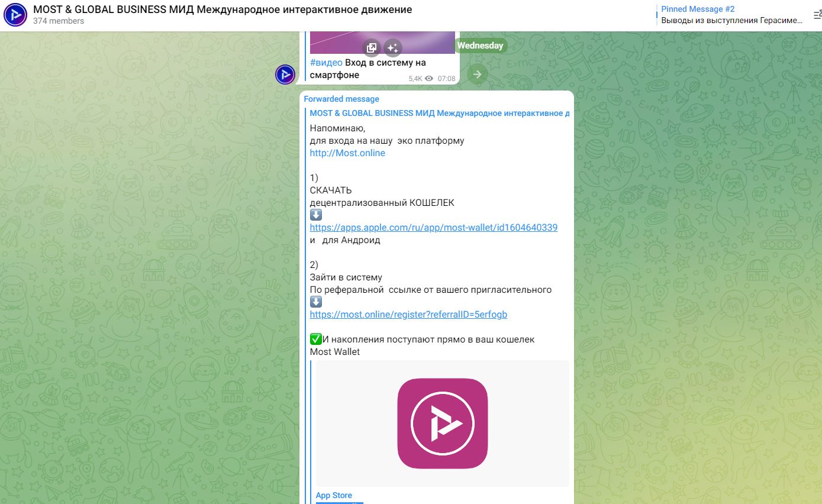Click the 07:08 timestamp
This screenshot has width=822, height=504.
[447, 79]
